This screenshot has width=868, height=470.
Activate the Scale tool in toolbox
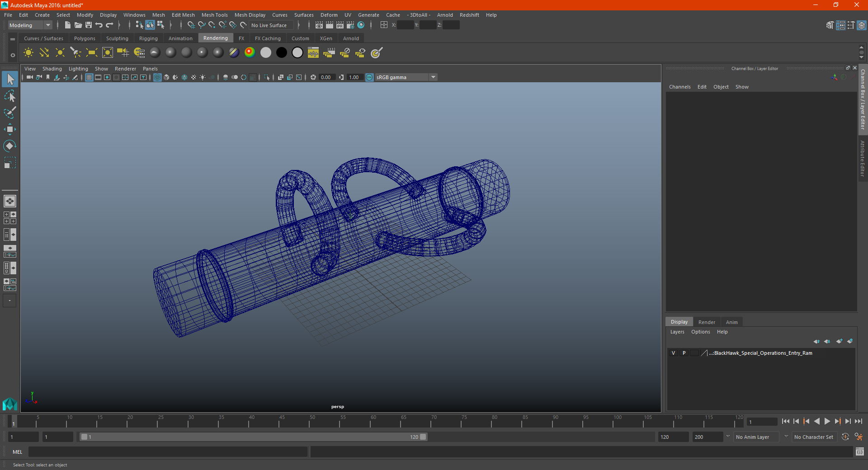click(x=9, y=163)
